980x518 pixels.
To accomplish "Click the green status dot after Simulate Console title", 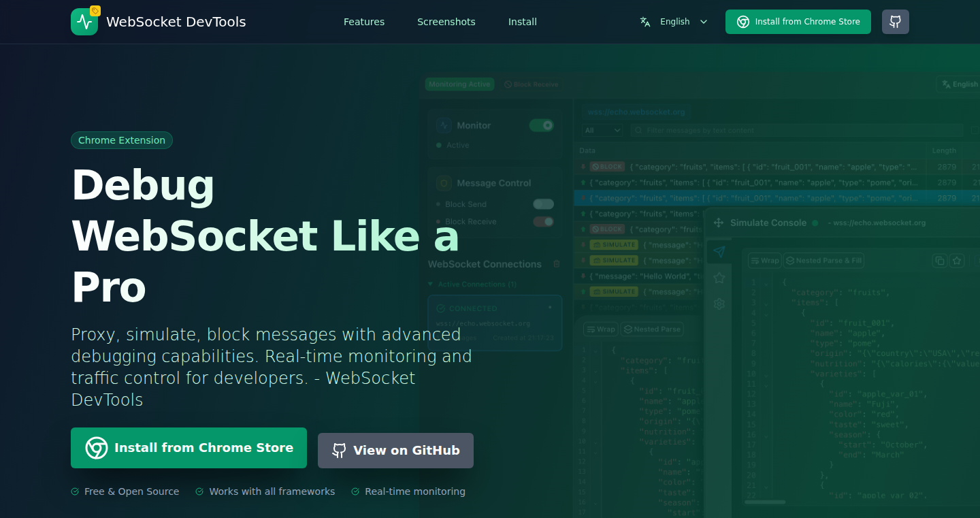I will 815,223.
